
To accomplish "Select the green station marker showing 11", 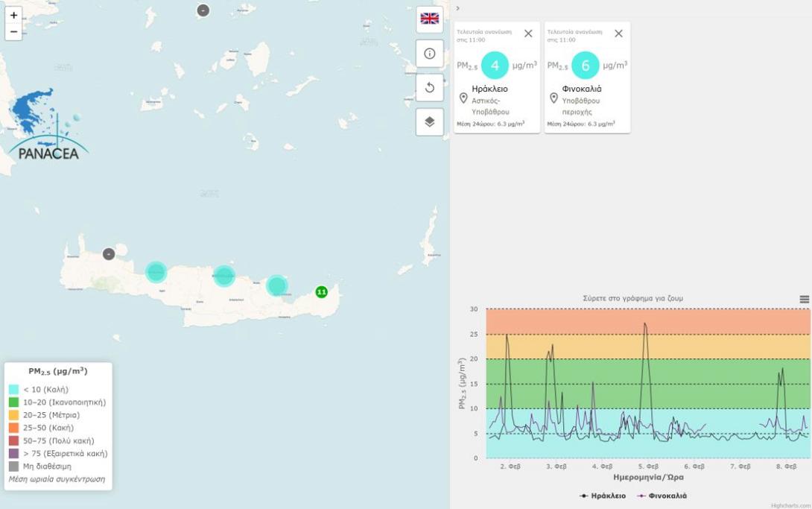I will pos(321,293).
